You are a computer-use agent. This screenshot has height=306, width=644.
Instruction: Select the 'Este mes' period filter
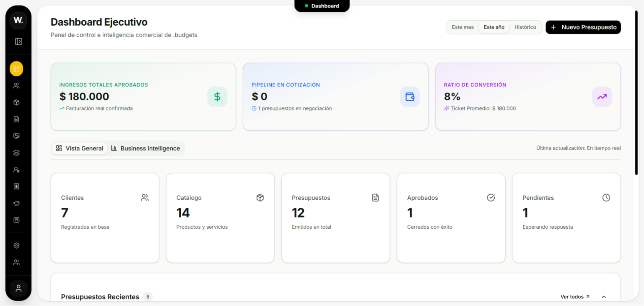pyautogui.click(x=463, y=27)
